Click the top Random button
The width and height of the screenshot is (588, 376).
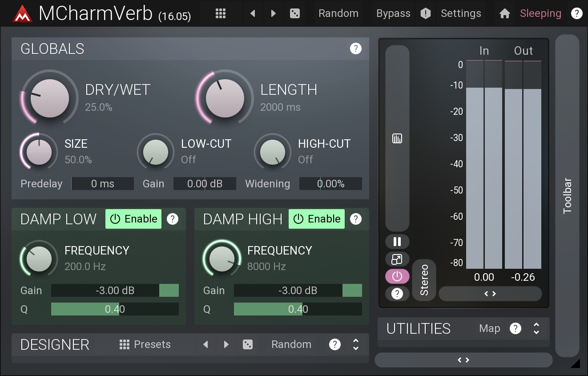tap(338, 13)
